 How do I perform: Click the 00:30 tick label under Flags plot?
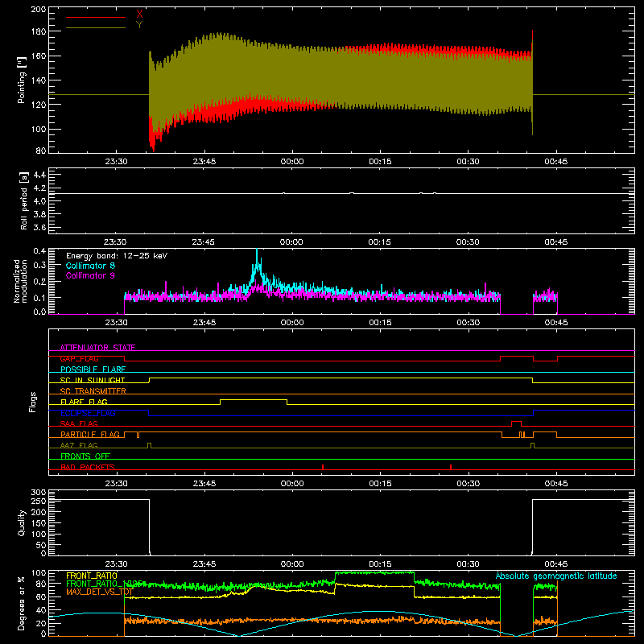pos(468,484)
